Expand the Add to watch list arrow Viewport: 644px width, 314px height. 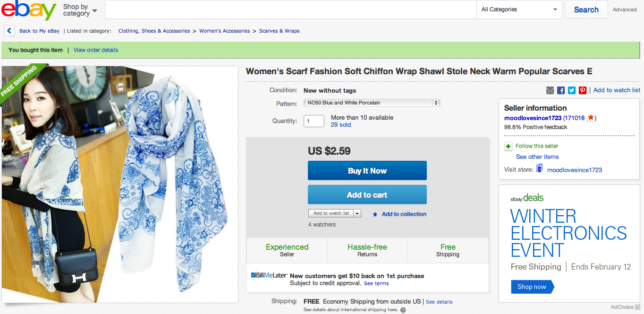click(x=357, y=213)
